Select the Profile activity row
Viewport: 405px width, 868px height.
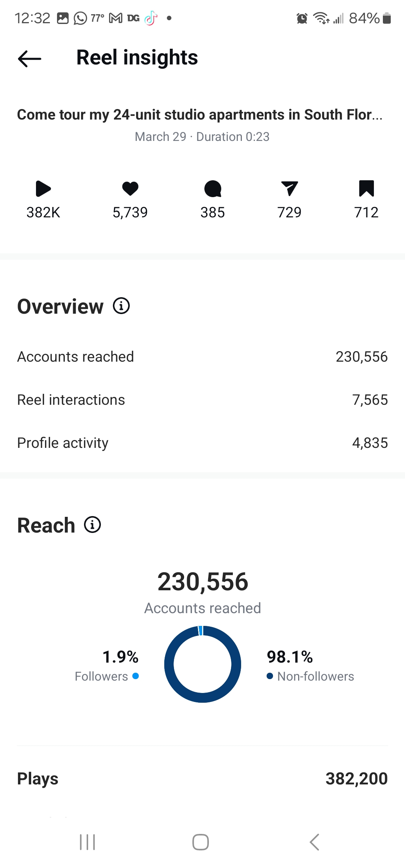(x=202, y=443)
